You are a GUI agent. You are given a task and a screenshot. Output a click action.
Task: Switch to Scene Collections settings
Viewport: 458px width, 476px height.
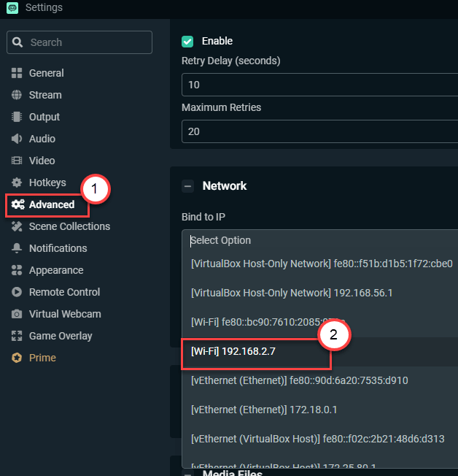(x=69, y=226)
